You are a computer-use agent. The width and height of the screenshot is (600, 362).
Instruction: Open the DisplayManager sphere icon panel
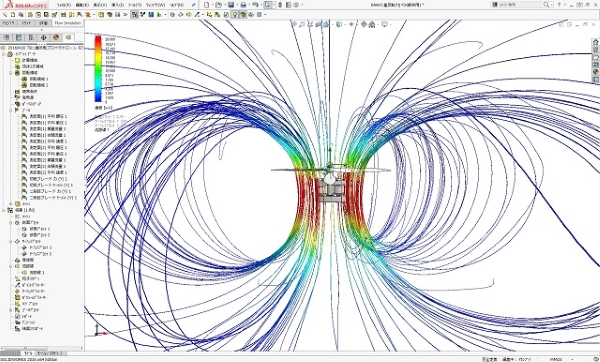tap(56, 38)
